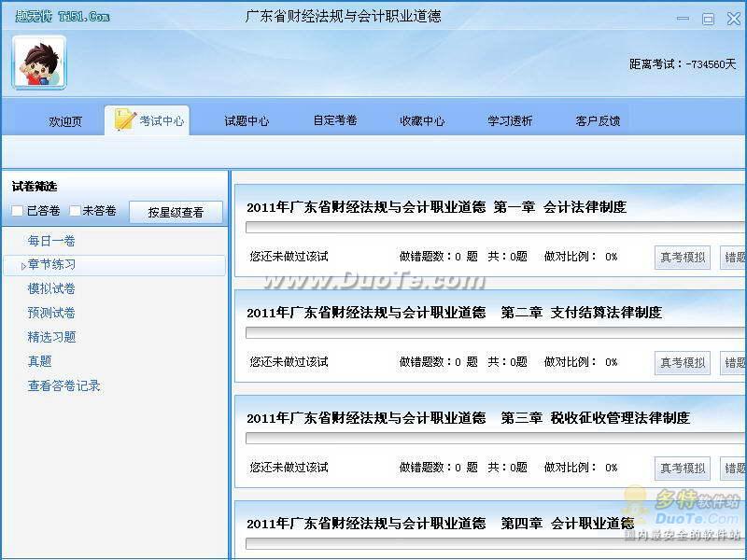Open 查看答卷记录 in the sidebar
Image resolution: width=747 pixels, height=560 pixels.
coord(63,385)
